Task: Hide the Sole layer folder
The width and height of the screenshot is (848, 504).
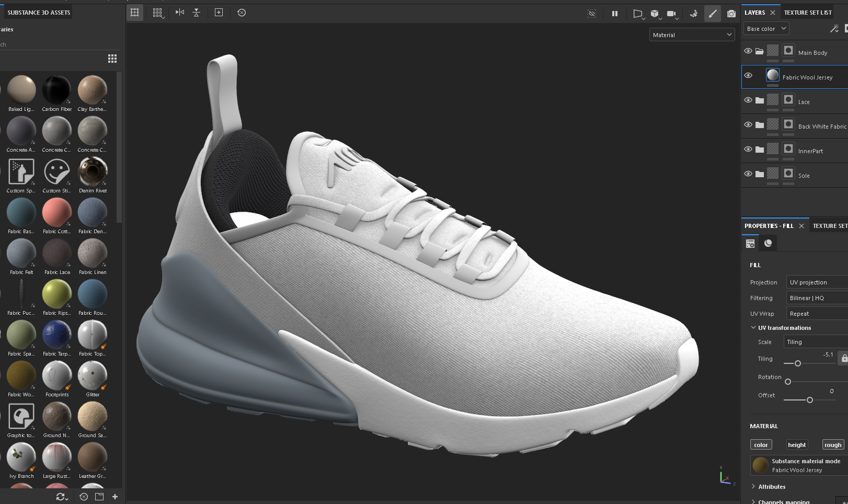Action: [748, 174]
